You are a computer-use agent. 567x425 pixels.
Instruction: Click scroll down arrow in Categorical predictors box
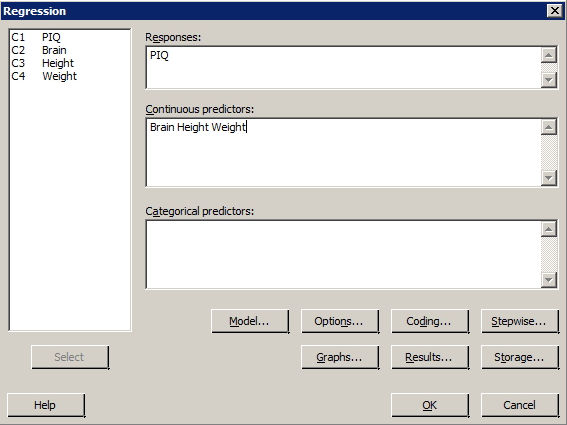[549, 280]
